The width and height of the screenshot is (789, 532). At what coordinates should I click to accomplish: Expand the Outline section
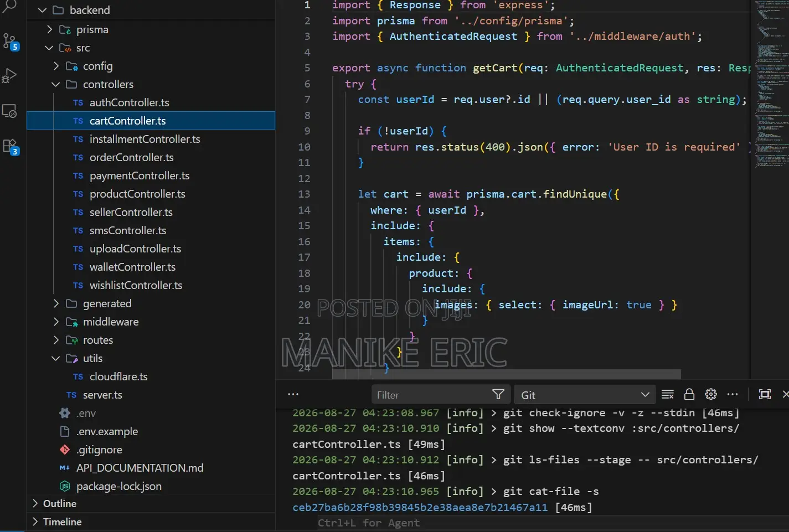pyautogui.click(x=151, y=504)
